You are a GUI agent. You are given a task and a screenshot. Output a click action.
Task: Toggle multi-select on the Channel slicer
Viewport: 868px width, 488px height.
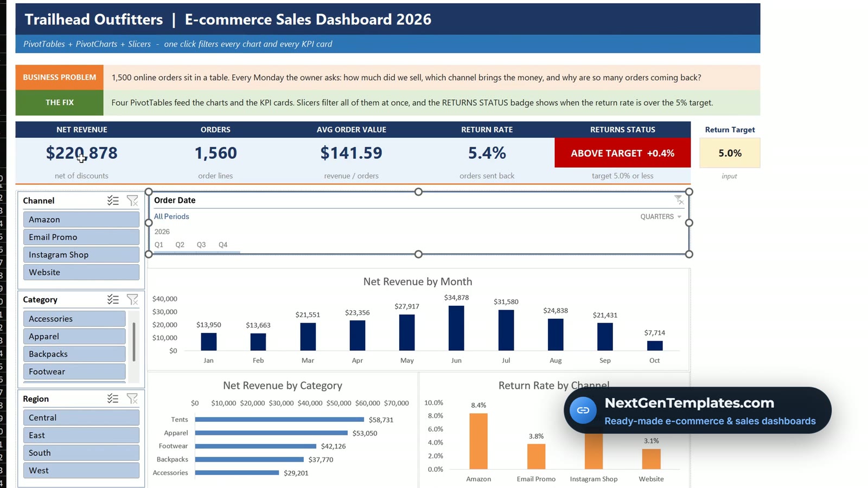click(x=113, y=201)
